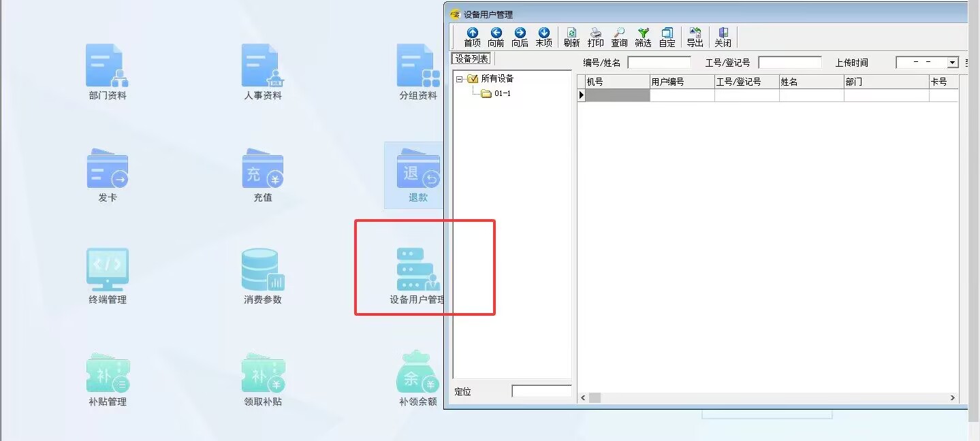
Task: Switch to the 设备列表 tab
Action: (471, 59)
